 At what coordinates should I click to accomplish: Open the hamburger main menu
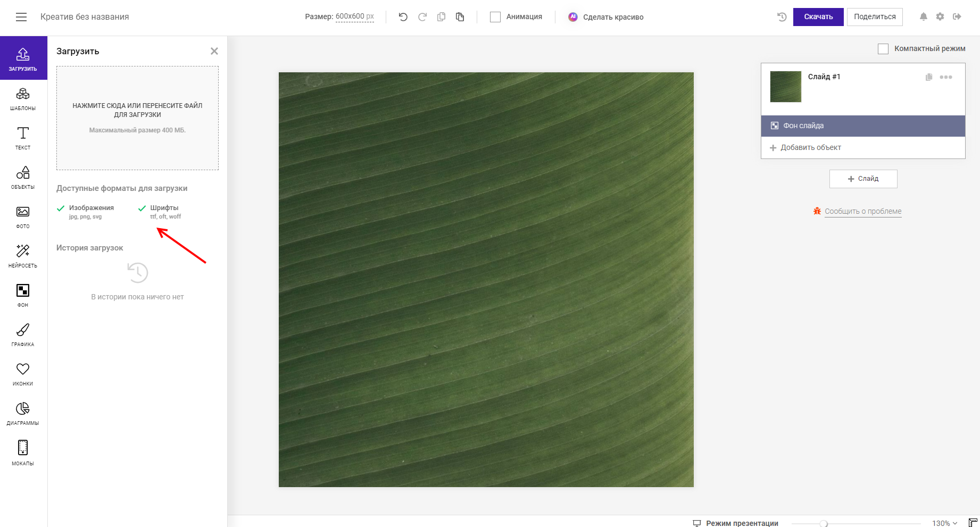click(21, 17)
